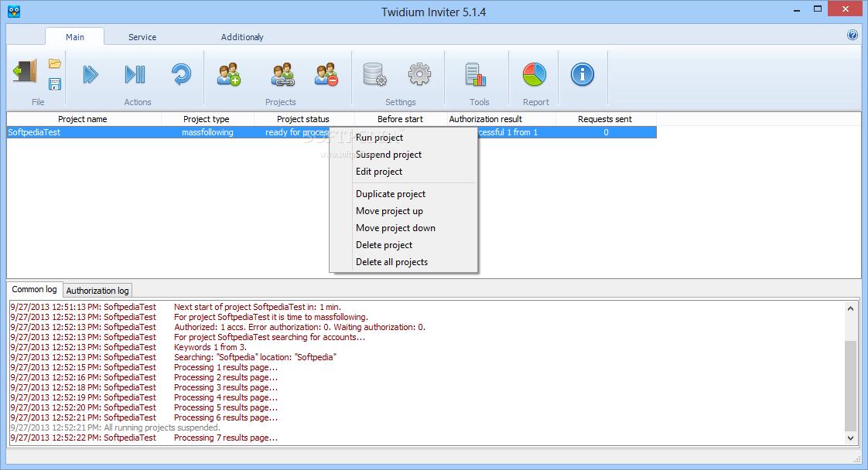Choose Move project down

coord(395,228)
